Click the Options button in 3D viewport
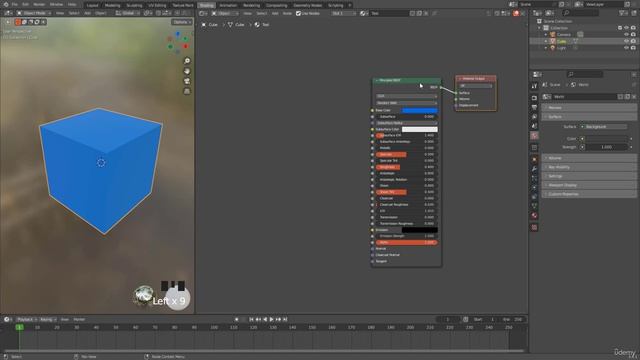 click(182, 22)
